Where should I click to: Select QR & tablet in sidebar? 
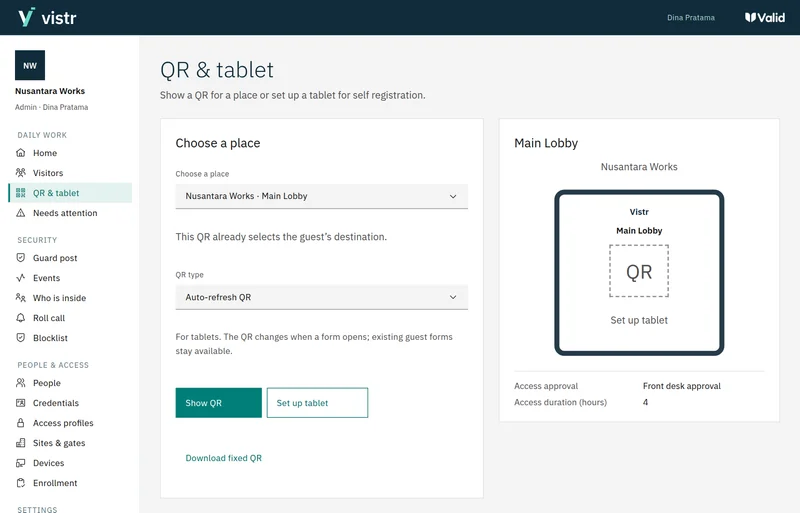point(70,192)
